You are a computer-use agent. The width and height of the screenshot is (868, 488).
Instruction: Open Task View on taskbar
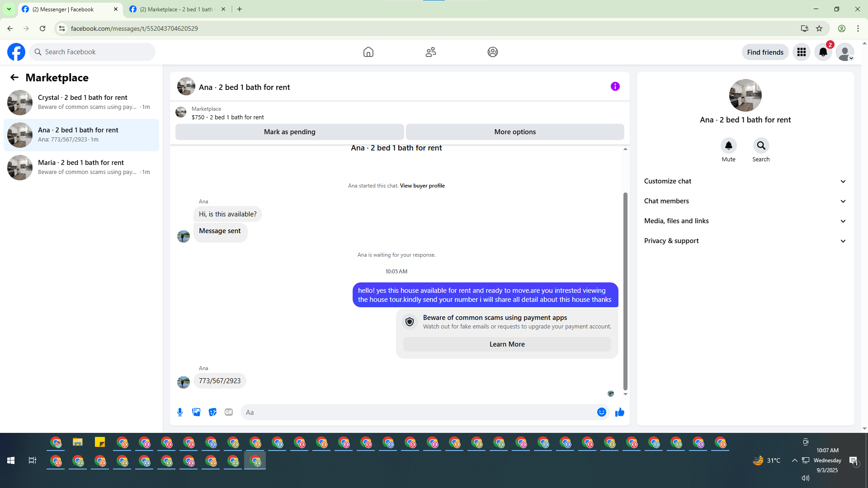(x=33, y=460)
